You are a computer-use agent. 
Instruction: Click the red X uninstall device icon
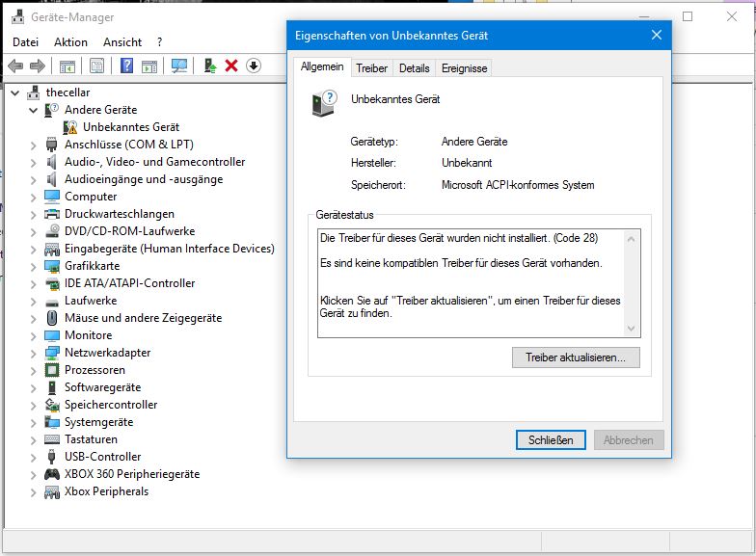pyautogui.click(x=231, y=66)
